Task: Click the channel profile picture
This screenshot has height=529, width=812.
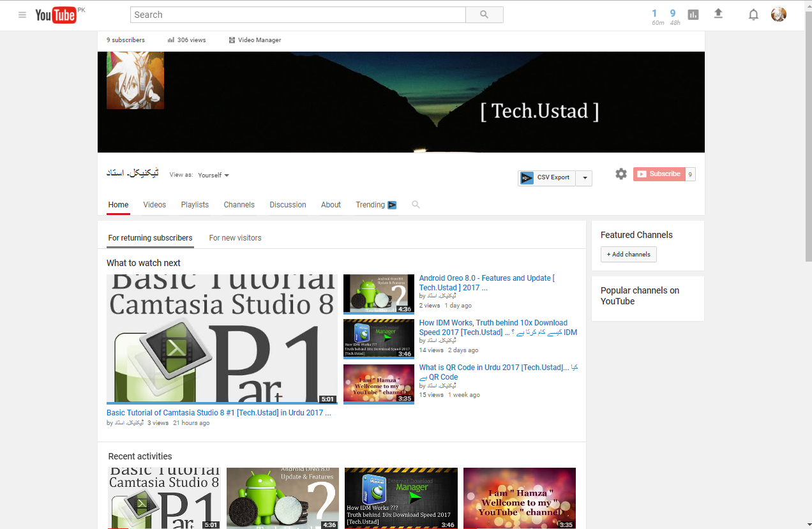Action: pos(135,80)
